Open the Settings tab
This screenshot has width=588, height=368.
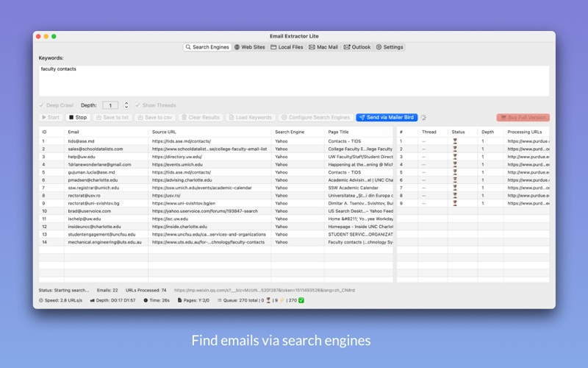(390, 47)
